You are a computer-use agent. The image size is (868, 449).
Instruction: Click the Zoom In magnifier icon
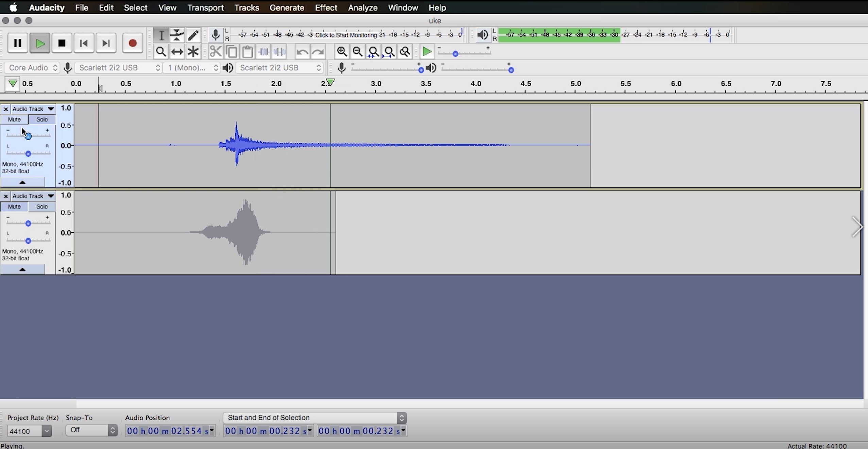pyautogui.click(x=341, y=51)
